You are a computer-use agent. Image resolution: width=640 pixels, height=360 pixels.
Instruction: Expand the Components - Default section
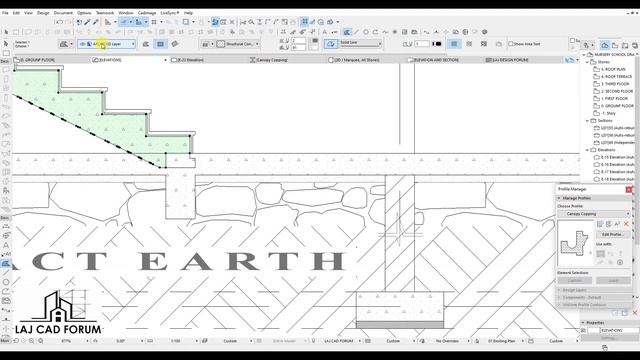[559, 298]
